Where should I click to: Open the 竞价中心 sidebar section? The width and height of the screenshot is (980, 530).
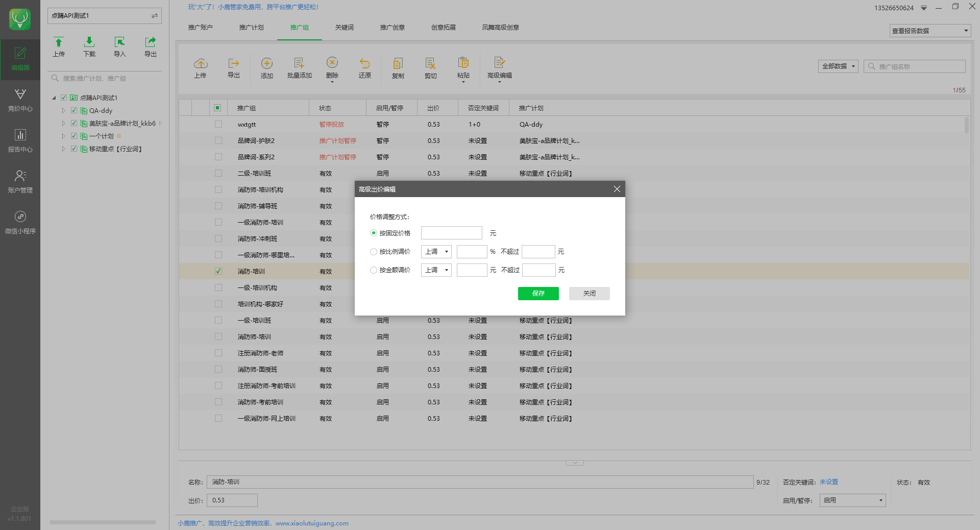[x=20, y=100]
